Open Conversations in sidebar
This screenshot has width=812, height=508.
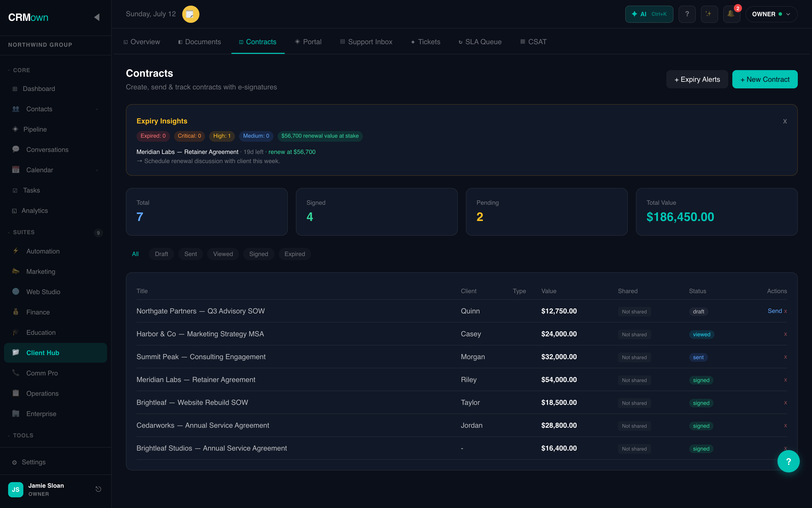(x=55, y=150)
